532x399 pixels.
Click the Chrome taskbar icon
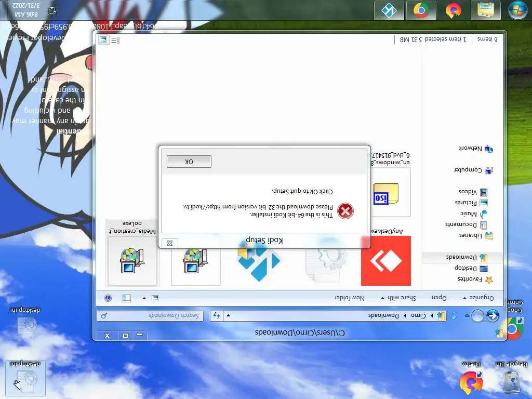coord(421,10)
